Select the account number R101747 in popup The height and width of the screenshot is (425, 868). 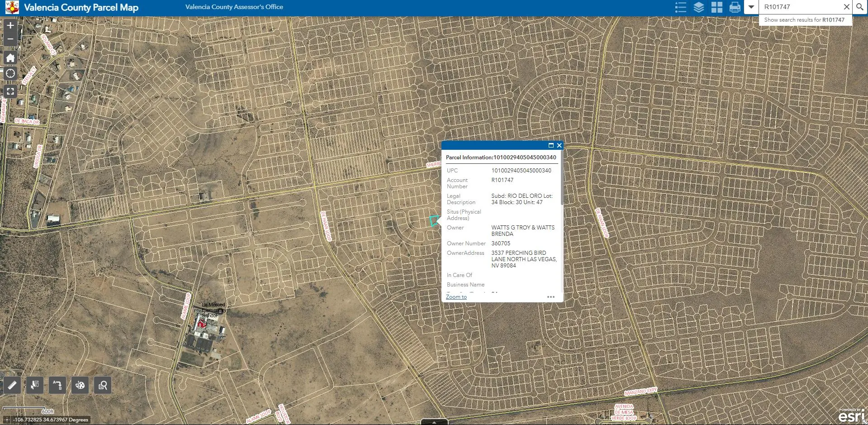(x=503, y=180)
